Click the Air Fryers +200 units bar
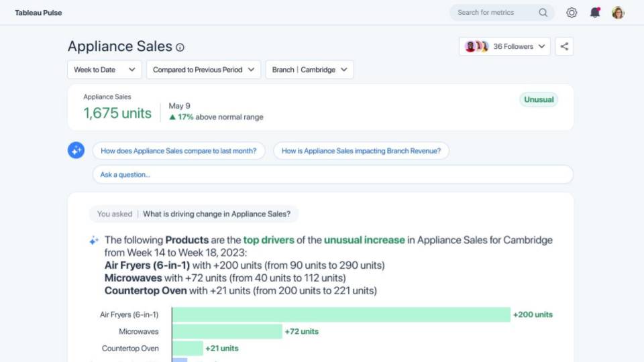Viewport: 644px width, 362px height. click(341, 314)
